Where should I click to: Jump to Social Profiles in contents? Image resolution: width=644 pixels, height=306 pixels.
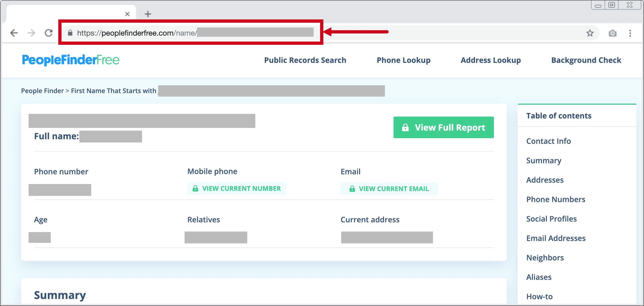[551, 219]
